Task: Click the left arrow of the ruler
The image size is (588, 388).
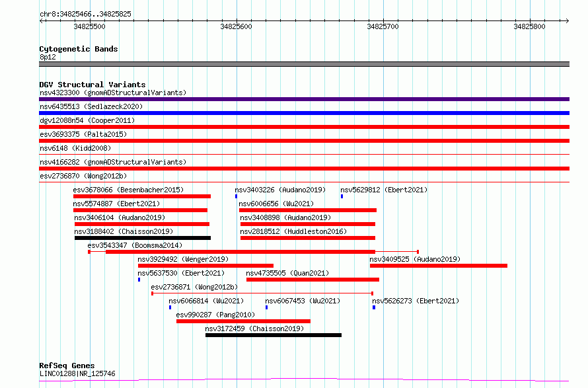Action: pos(42,20)
